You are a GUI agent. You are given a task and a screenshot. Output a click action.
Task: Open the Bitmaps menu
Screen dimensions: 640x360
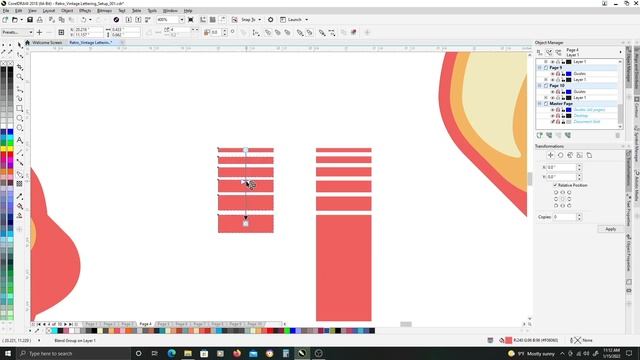click(x=104, y=11)
